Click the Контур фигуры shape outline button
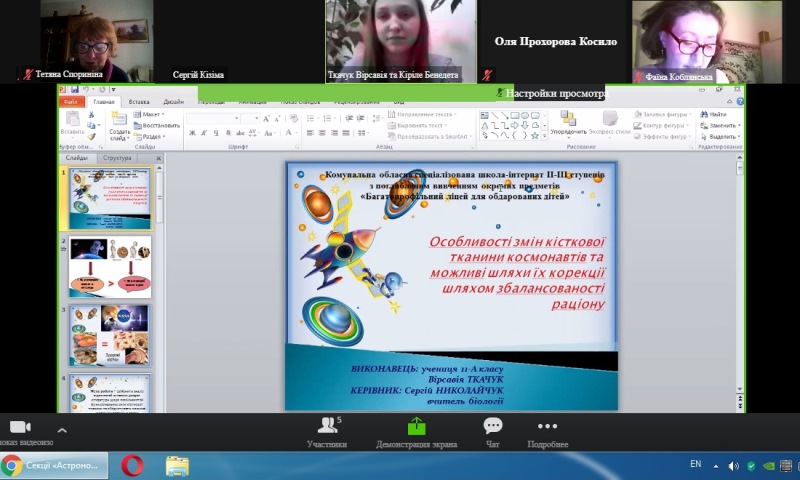Viewport: 800px width, 480px height. click(661, 125)
